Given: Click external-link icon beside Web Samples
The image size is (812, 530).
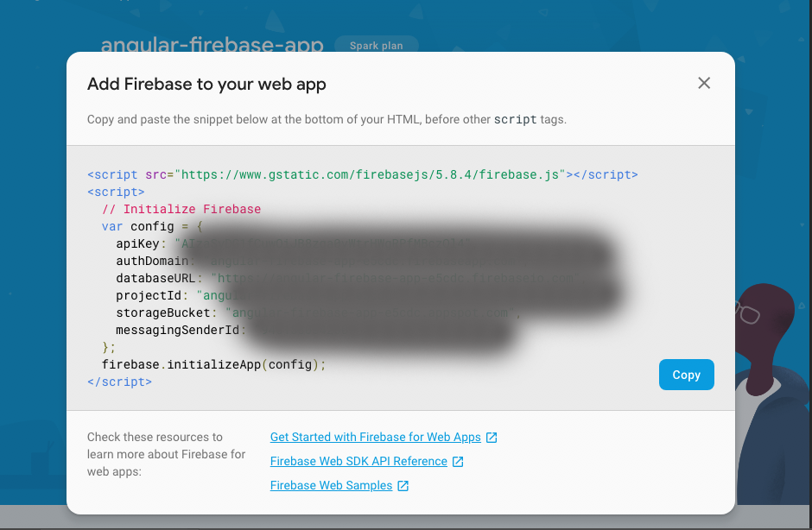Looking at the screenshot, I should (403, 486).
